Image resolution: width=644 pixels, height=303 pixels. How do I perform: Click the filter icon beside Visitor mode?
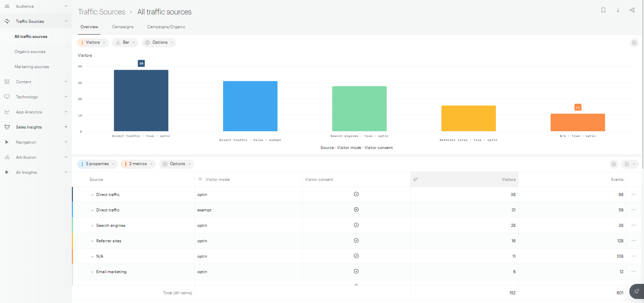(200, 180)
